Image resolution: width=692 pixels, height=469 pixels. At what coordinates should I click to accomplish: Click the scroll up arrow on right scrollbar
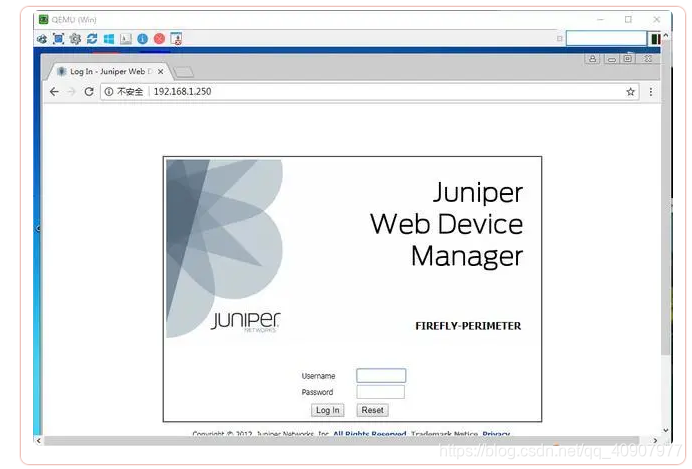(666, 34)
